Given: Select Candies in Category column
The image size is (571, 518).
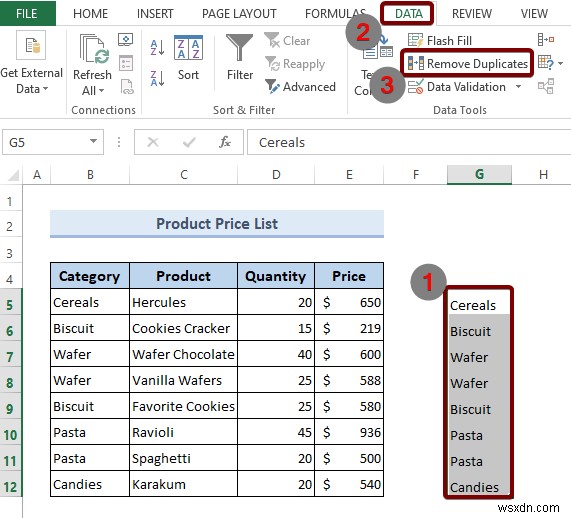Looking at the screenshot, I should (90, 484).
